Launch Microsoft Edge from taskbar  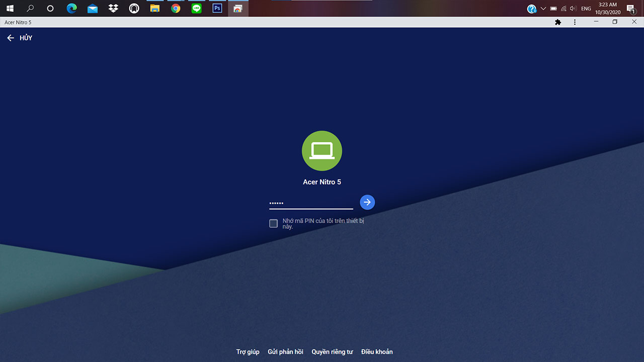(71, 9)
